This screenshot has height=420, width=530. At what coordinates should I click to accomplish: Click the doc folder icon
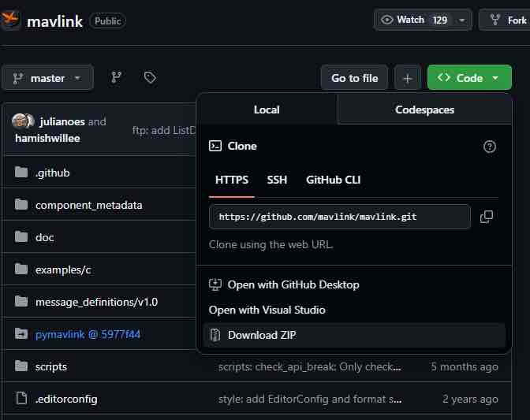21,236
